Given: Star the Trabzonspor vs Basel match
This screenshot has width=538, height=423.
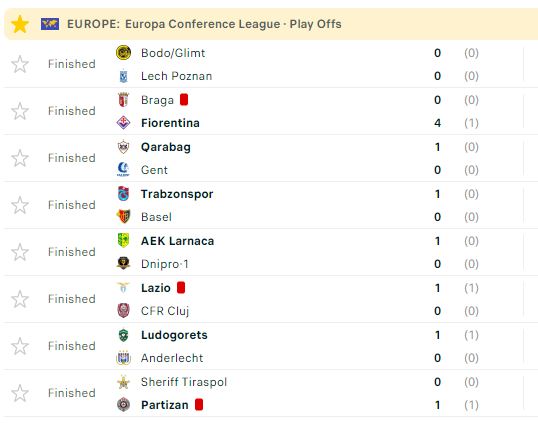Looking at the screenshot, I should point(20,205).
